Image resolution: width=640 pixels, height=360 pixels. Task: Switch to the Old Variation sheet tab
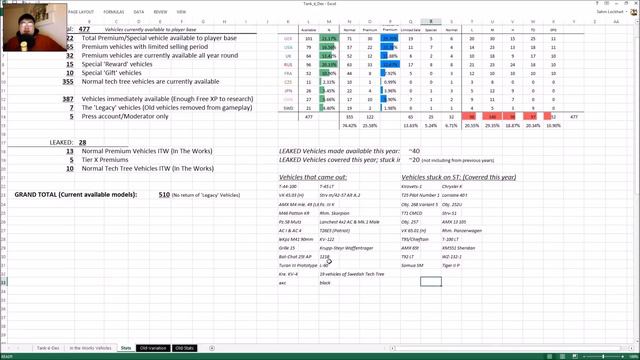tap(153, 348)
